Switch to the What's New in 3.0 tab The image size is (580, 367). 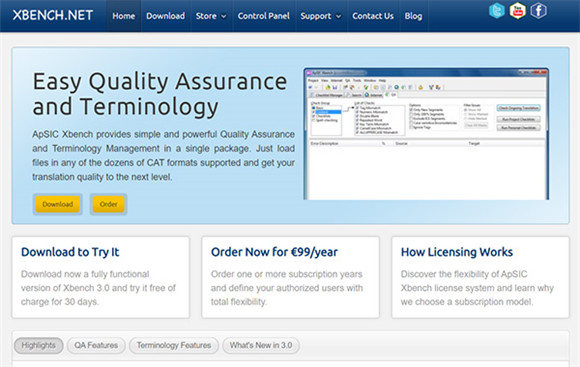pos(261,345)
